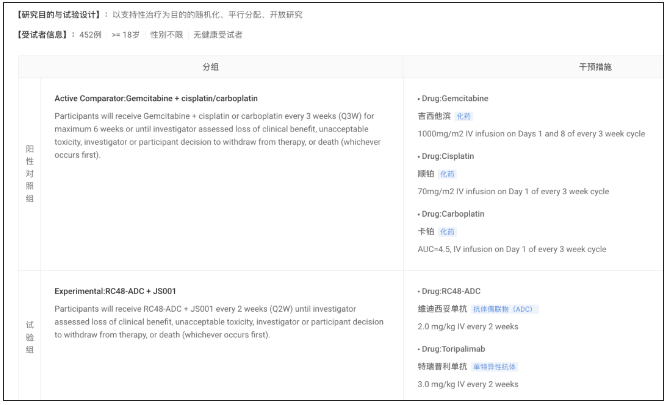Click the 化药 tag next to 吉西他滨

tap(463, 116)
